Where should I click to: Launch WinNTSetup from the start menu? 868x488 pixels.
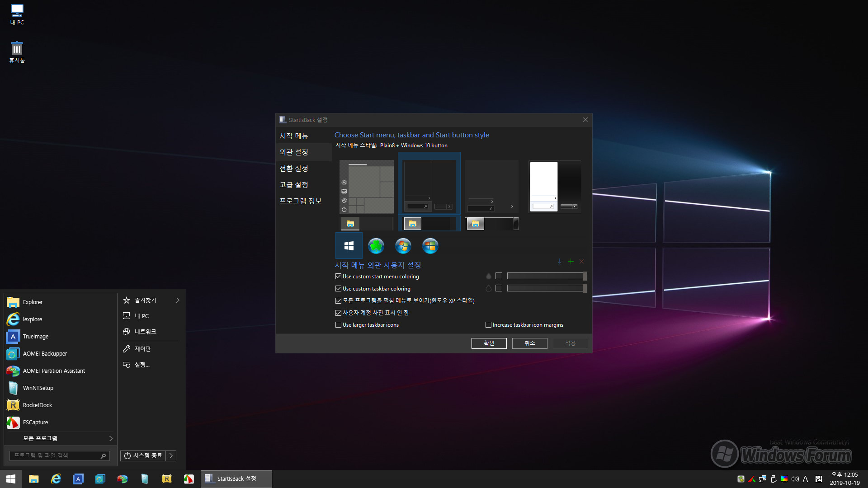tap(61, 388)
